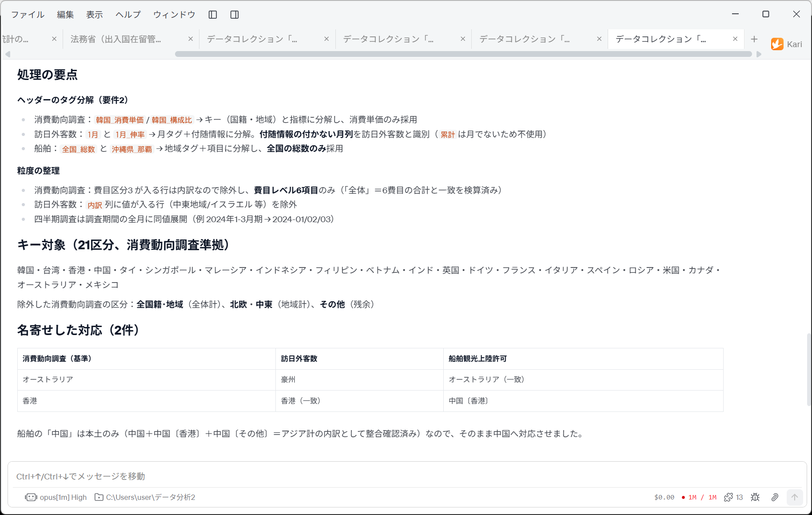Click the 船舶観光上陸許可 column header
812x515 pixels.
point(583,359)
